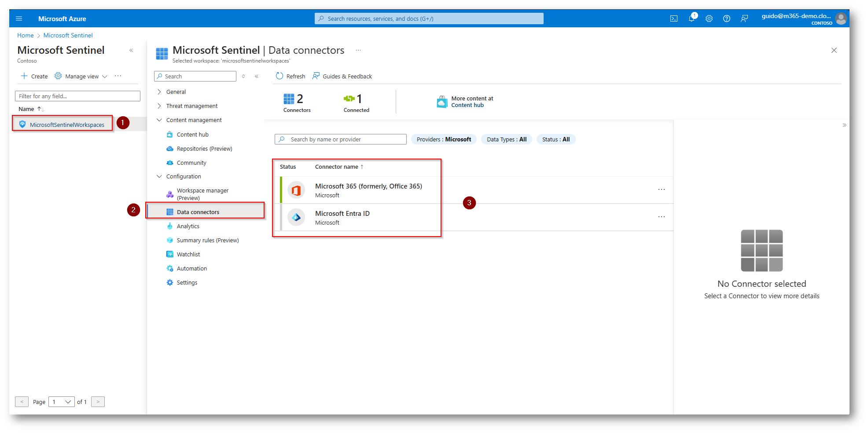This screenshot has width=868, height=433.
Task: Open more options ellipsis beside Manage view
Action: point(118,76)
